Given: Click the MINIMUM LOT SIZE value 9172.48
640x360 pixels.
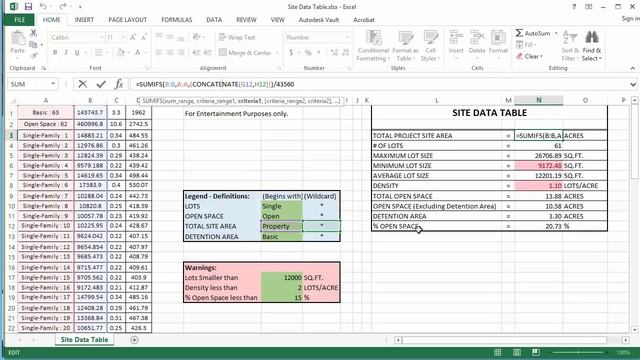Looking at the screenshot, I should tap(538, 166).
